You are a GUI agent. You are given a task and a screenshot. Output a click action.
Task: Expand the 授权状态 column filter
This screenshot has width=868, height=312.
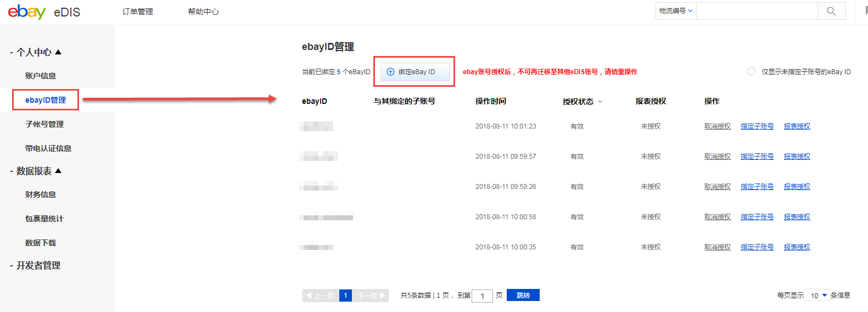point(600,102)
